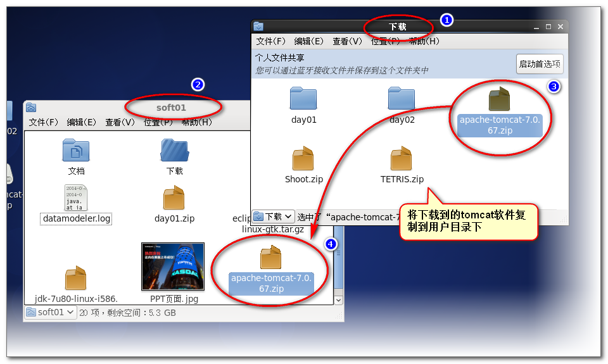
Task: Open the day02 folder icon
Action: [402, 99]
